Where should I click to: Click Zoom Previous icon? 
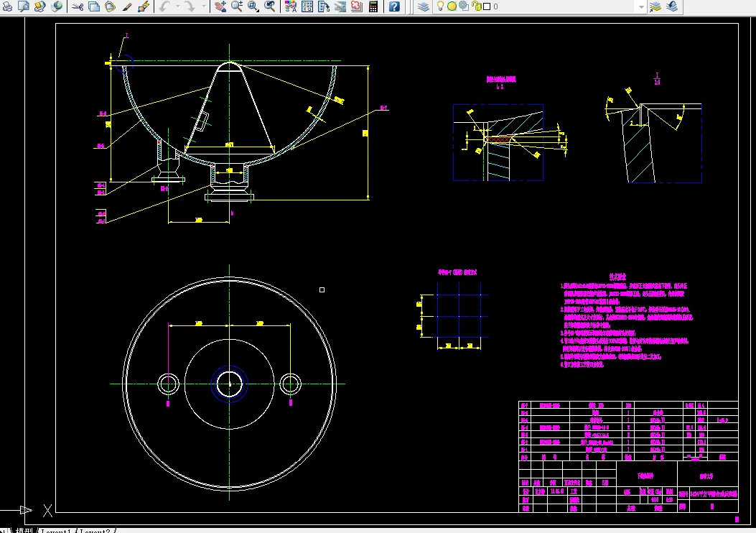tap(270, 6)
